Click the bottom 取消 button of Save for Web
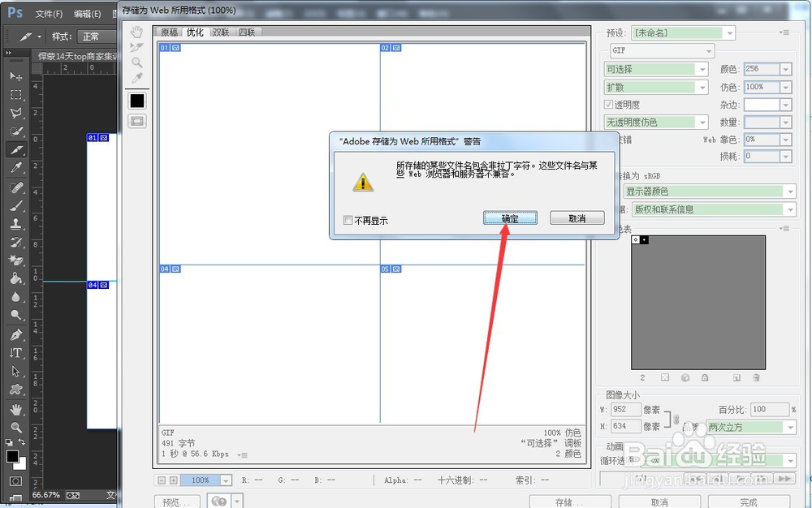The image size is (812, 508). (x=659, y=502)
